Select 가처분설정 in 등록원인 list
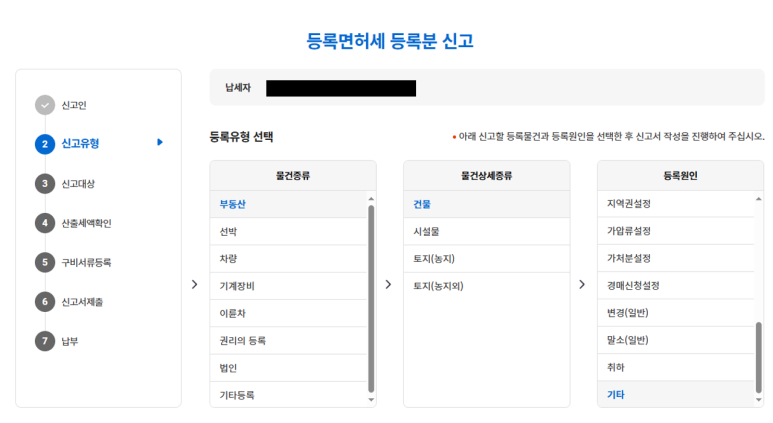This screenshot has height=423, width=773. (x=676, y=258)
